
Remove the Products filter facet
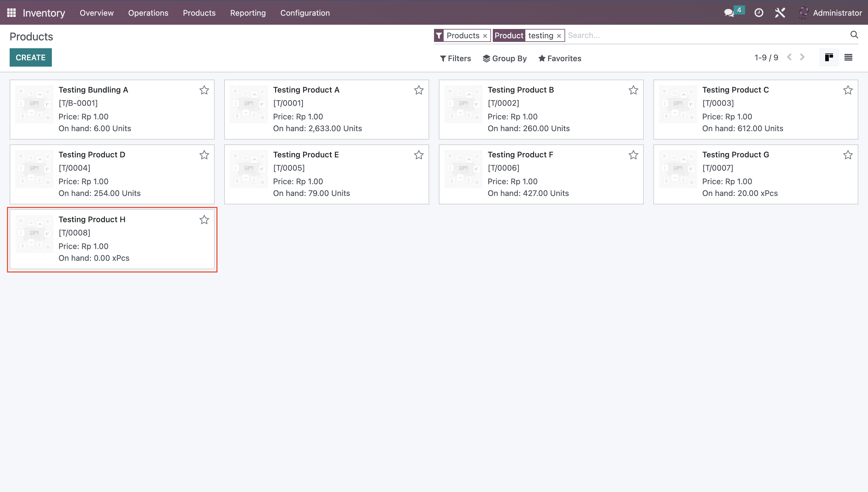pos(485,36)
